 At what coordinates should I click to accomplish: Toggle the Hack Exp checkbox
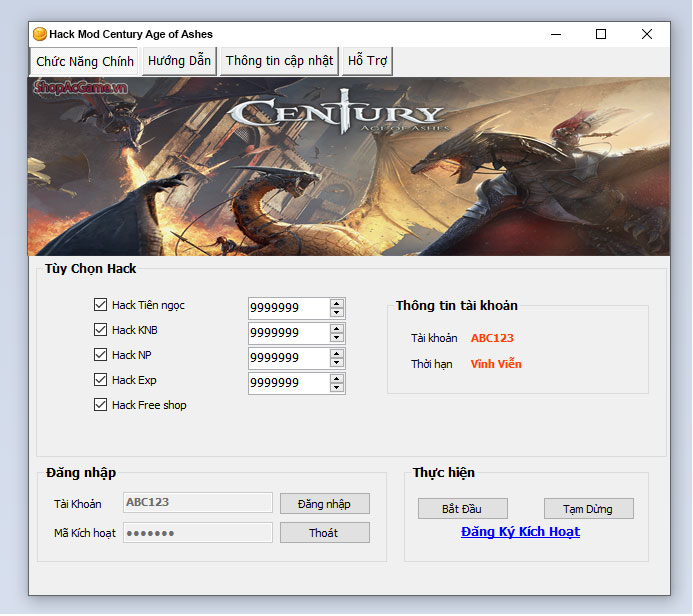100,380
